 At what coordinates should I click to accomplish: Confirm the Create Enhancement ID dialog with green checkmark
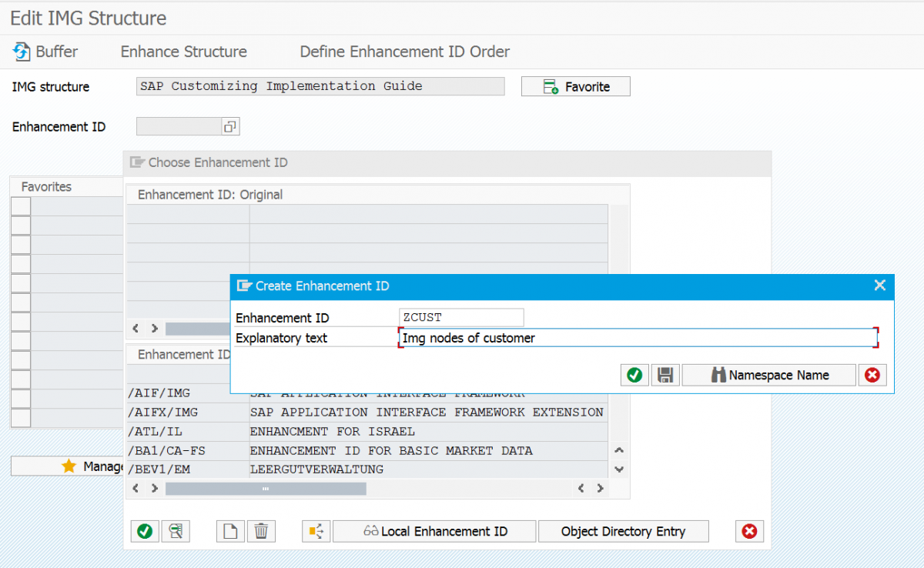[x=634, y=375]
